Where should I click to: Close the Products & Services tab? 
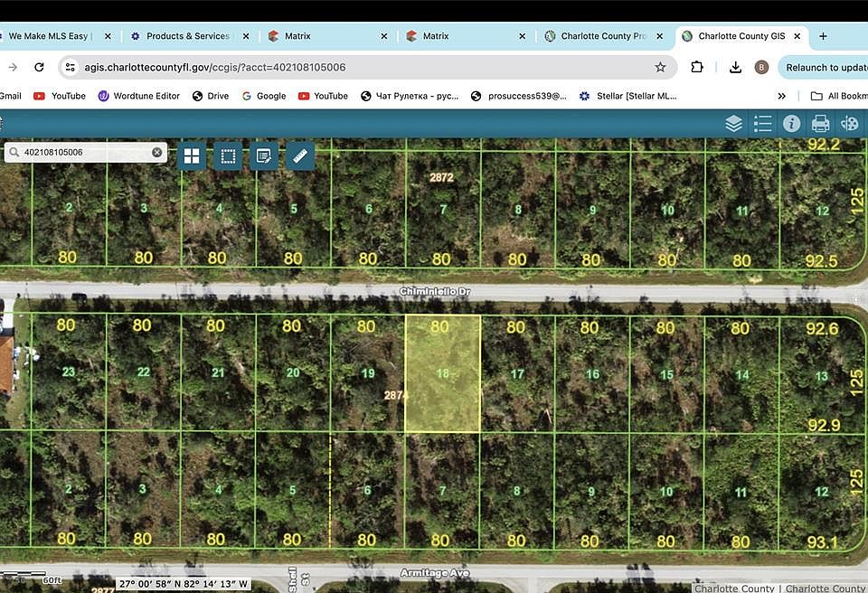click(x=246, y=36)
